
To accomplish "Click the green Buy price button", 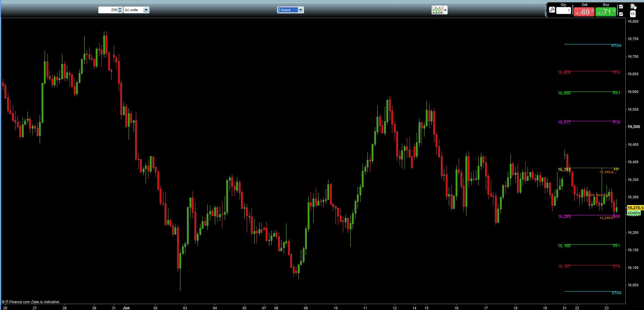I will pos(606,12).
